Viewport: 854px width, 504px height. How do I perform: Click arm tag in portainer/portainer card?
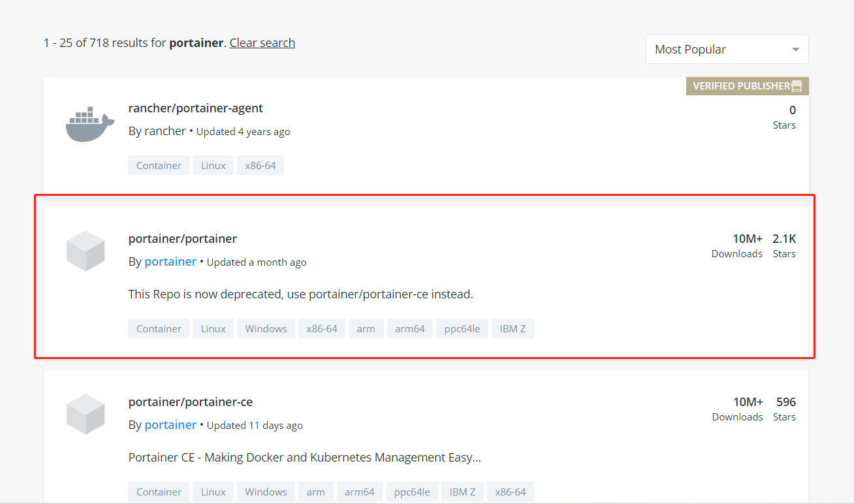coord(366,328)
